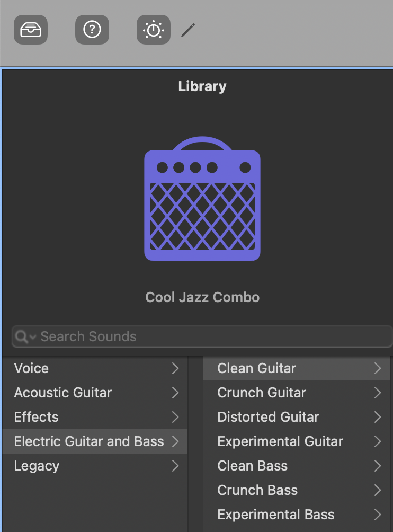This screenshot has width=393, height=532.
Task: Expand the Legacy category chevron
Action: 175,466
